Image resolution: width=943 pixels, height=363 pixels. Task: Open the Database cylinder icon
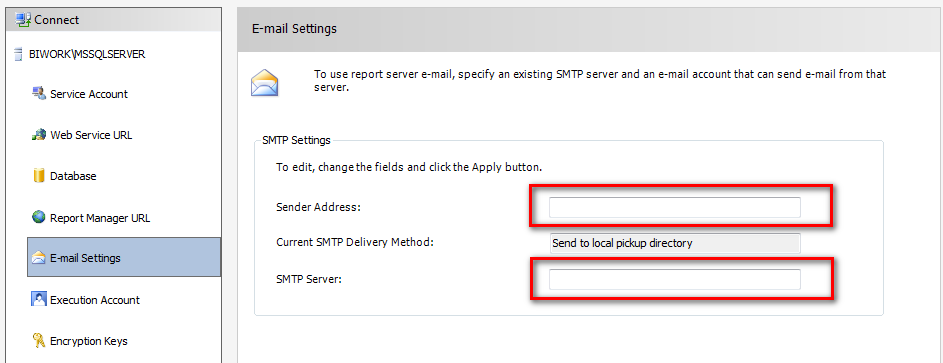click(39, 176)
